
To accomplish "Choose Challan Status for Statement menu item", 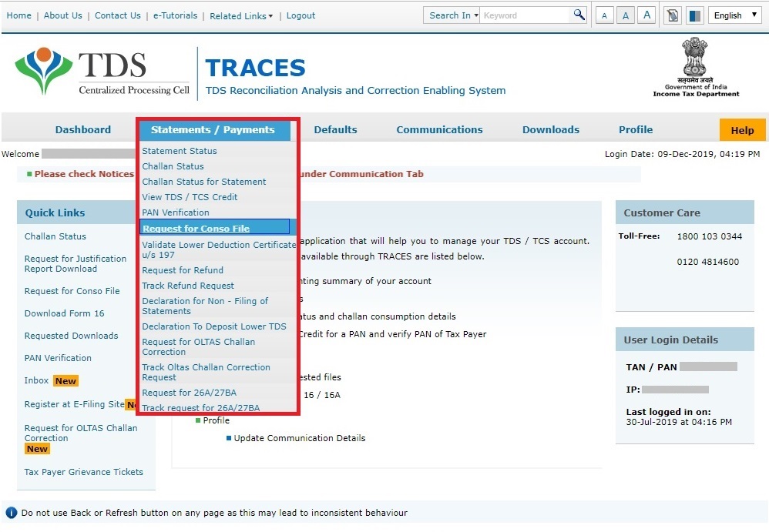I will [x=204, y=182].
